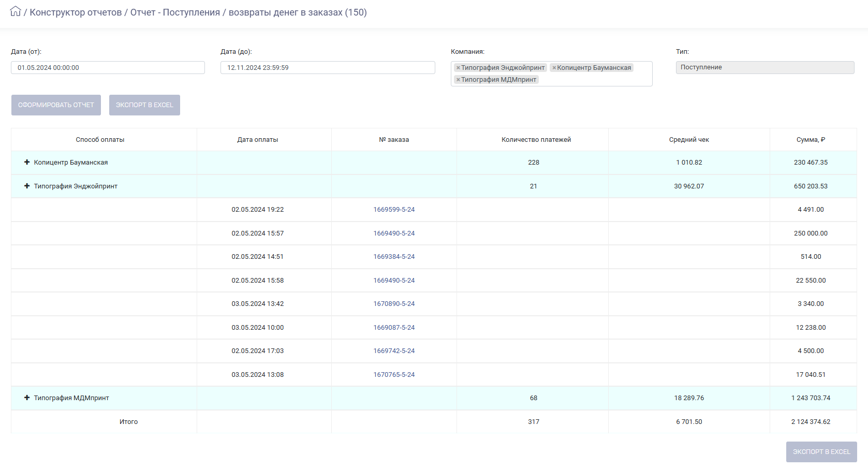Open the home icon in breadcrumb
The width and height of the screenshot is (868, 469).
pos(16,11)
